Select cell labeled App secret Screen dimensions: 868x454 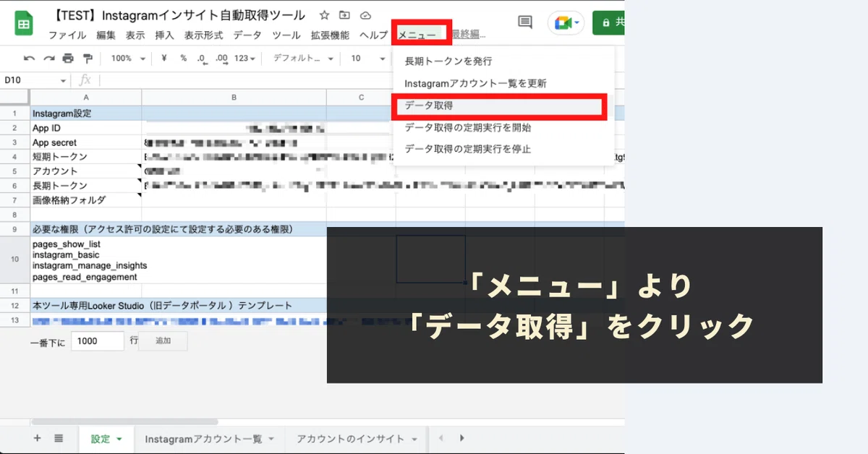86,142
